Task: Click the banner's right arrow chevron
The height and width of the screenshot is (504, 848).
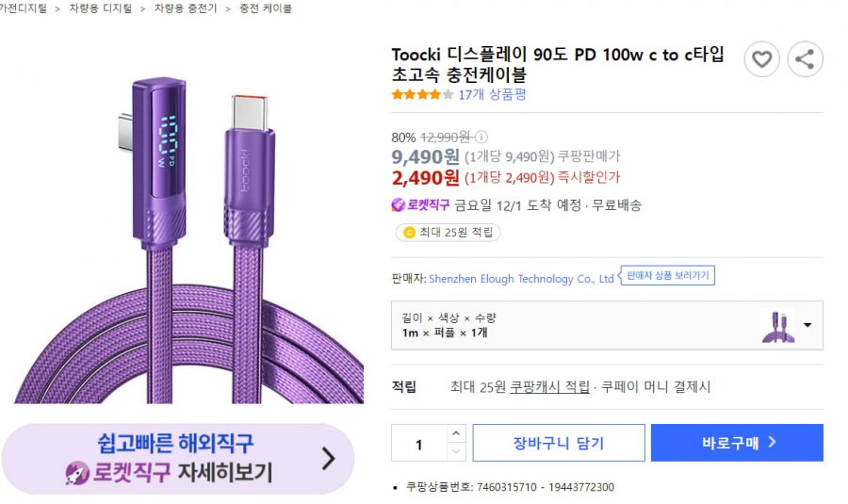Action: click(x=328, y=459)
